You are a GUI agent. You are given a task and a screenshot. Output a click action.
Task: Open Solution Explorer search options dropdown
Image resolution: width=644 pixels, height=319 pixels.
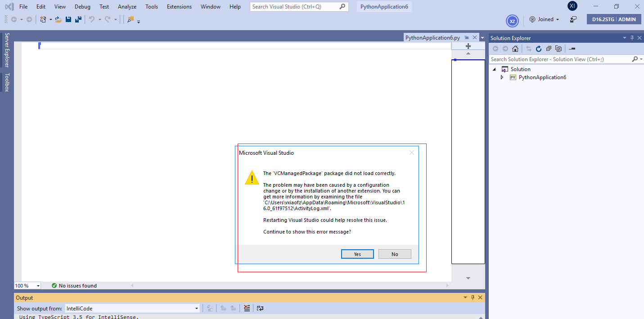[x=640, y=59]
